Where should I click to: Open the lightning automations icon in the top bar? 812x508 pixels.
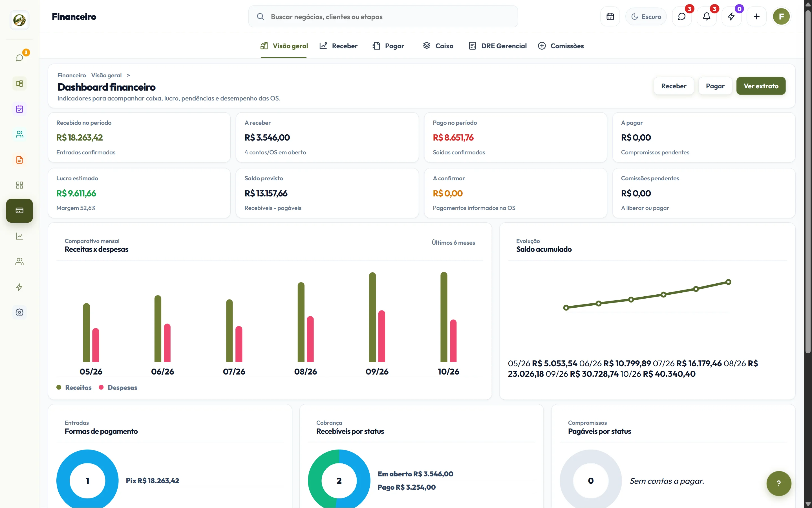click(731, 16)
